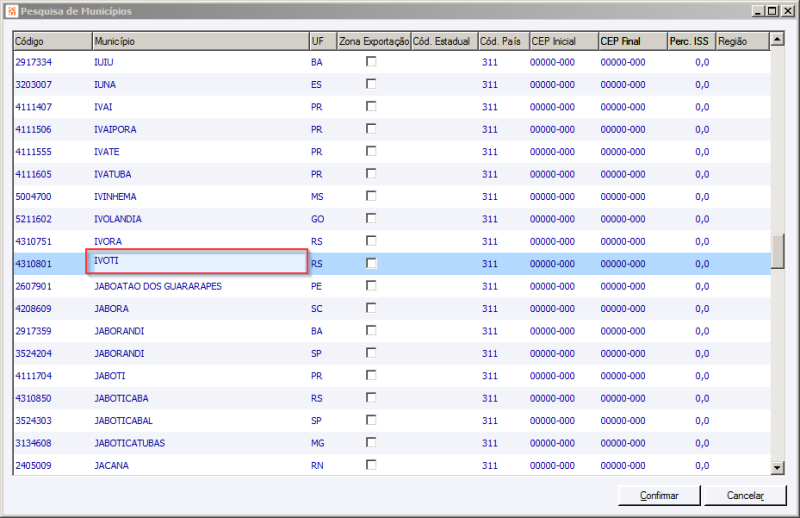This screenshot has width=800, height=518.
Task: Click the UF value MG
Action: (x=317, y=443)
